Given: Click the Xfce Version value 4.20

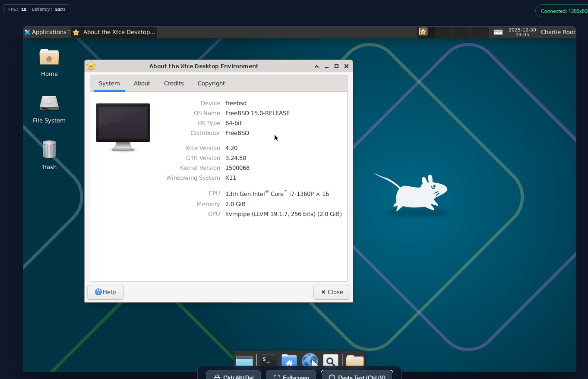Looking at the screenshot, I should [x=231, y=148].
